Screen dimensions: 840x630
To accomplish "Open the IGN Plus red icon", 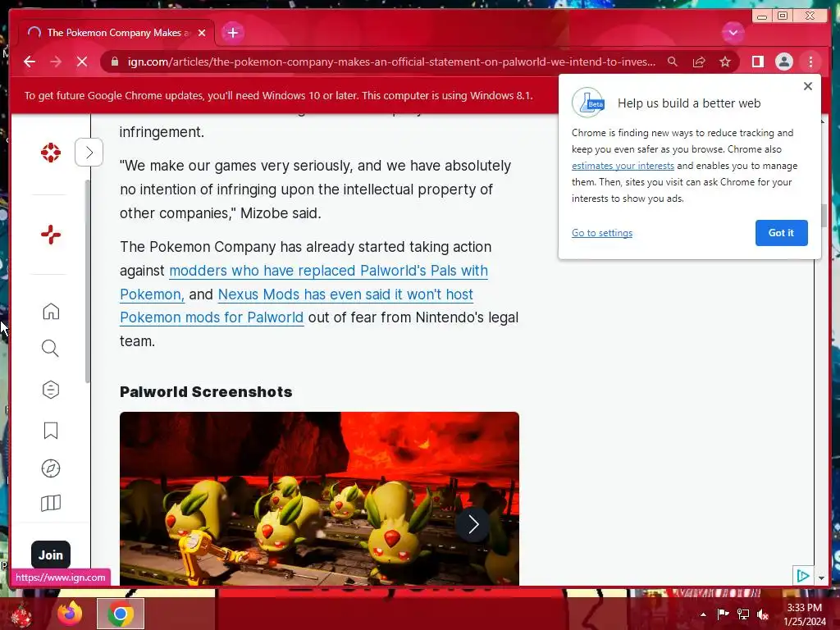I will 51,235.
